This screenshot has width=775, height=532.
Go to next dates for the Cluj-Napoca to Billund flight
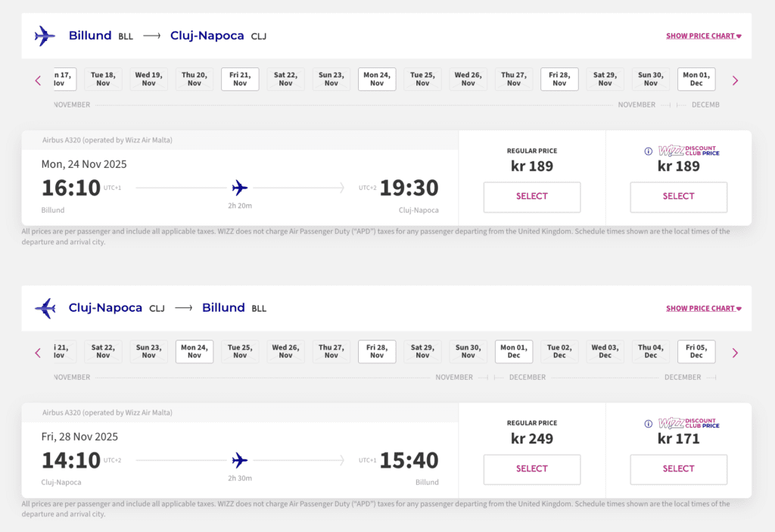(734, 353)
